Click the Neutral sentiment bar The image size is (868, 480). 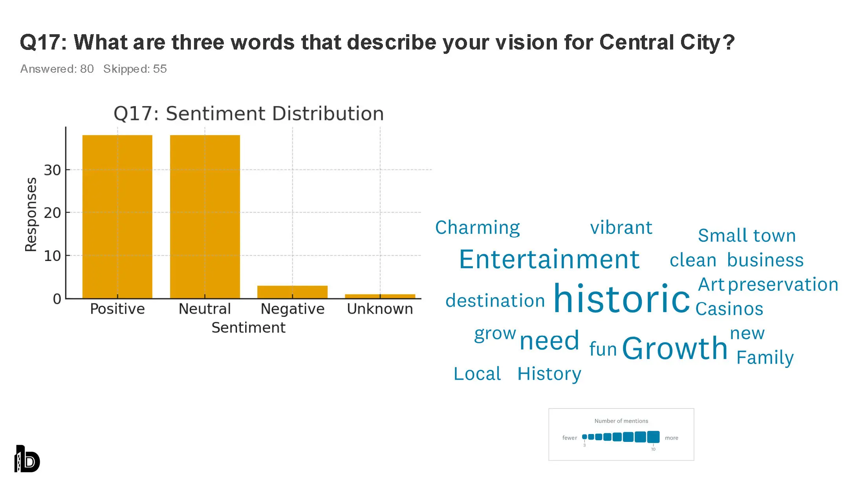[x=205, y=216]
